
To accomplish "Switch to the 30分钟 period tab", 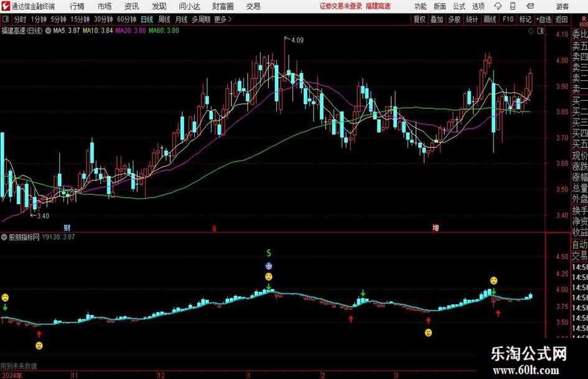I will point(103,19).
